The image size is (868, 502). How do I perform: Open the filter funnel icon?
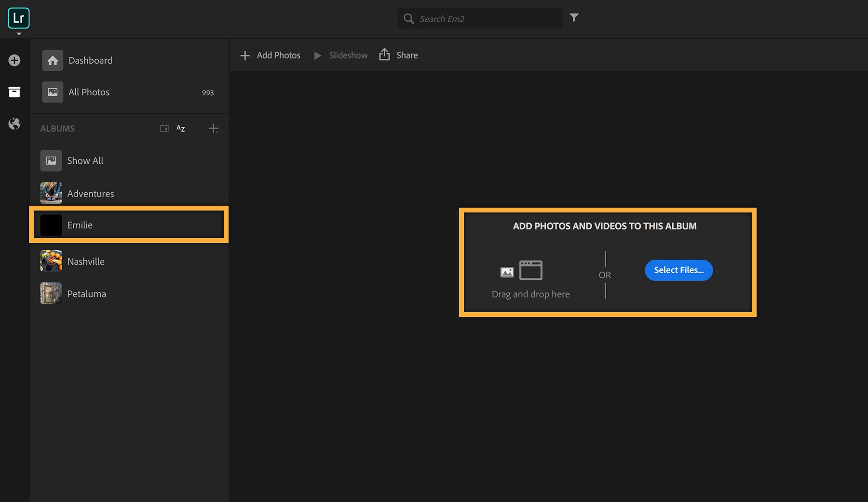[x=574, y=18]
